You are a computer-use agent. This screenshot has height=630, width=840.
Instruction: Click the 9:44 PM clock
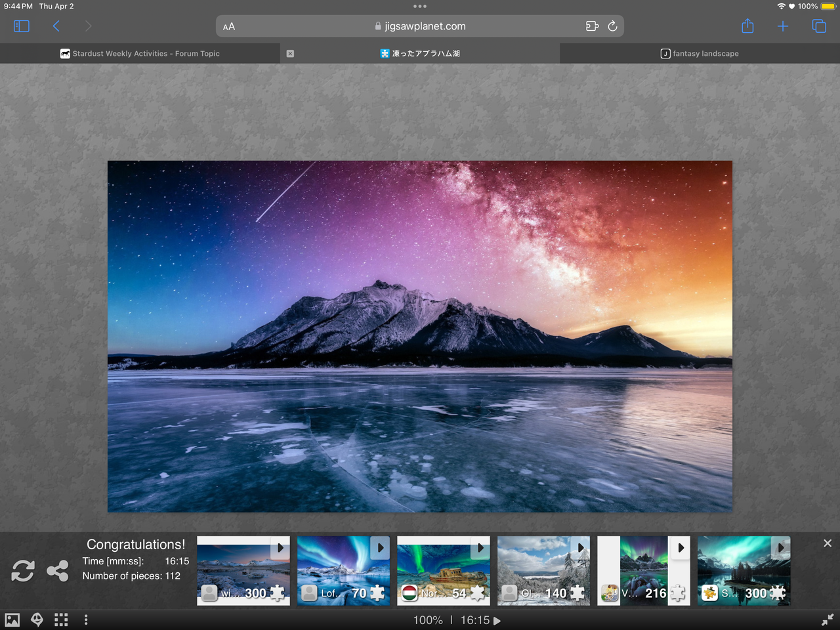[18, 7]
